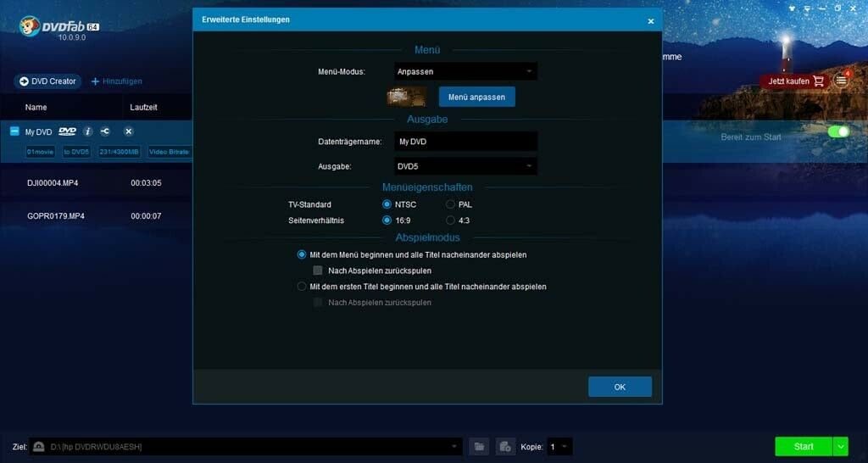The height and width of the screenshot is (463, 868).
Task: Click the green Start button
Action: (x=804, y=446)
